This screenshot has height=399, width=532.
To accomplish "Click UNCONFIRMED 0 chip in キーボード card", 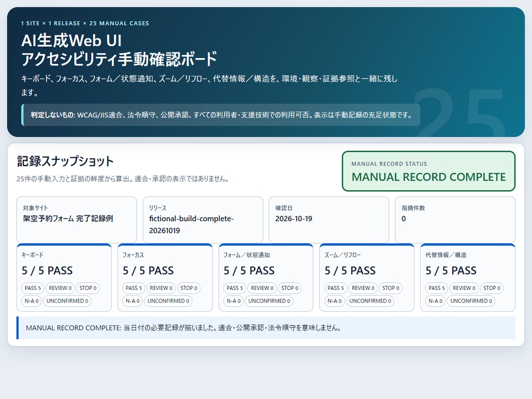I will point(67,301).
